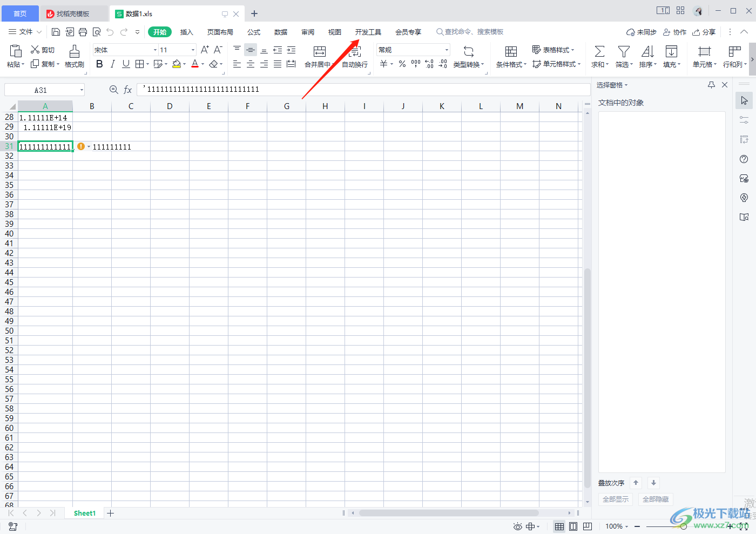Apply thousands separator format
The image size is (756, 534).
(416, 64)
